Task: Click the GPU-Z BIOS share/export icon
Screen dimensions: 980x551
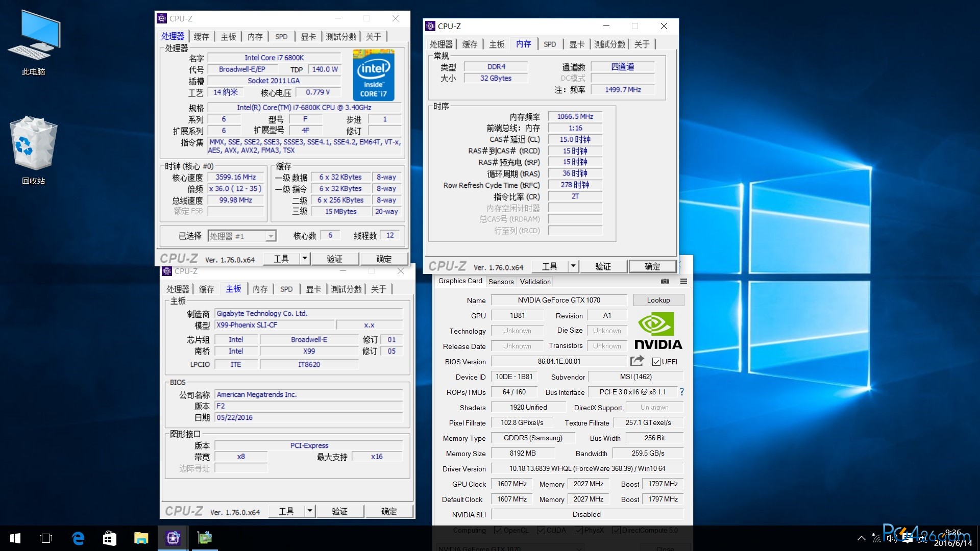Action: [637, 361]
